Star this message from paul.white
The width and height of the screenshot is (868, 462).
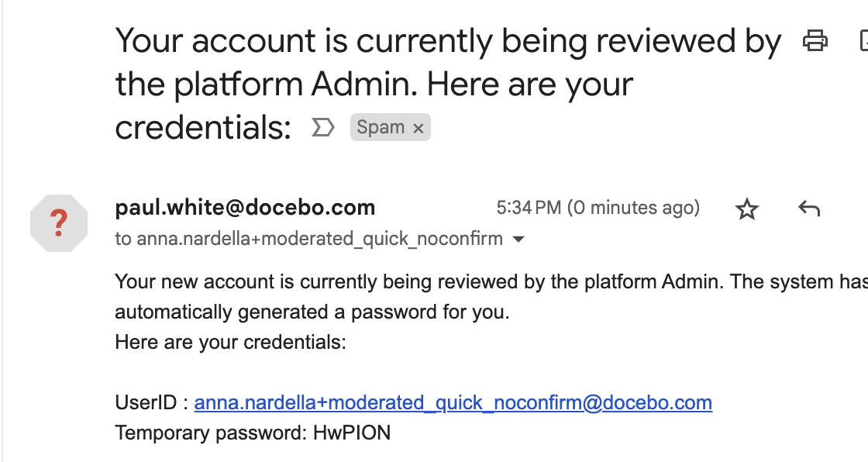(x=747, y=209)
